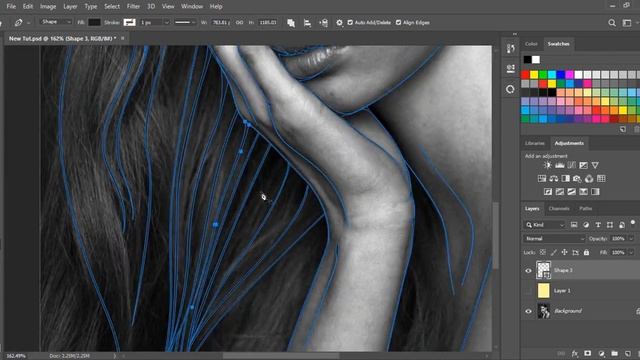Viewport: 640px width, 360px height.
Task: Add an Exposure adjustment
Action: pos(583,165)
